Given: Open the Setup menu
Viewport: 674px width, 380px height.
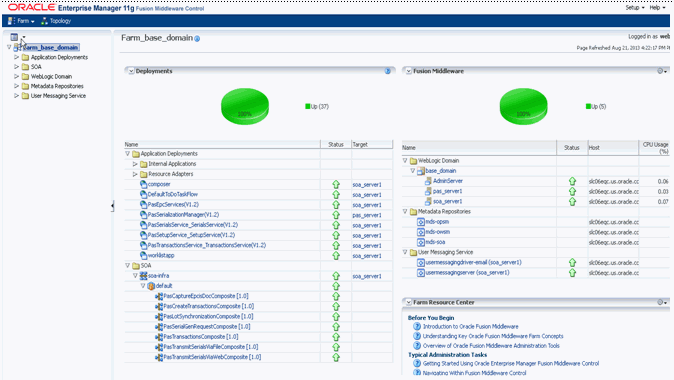Looking at the screenshot, I should (x=635, y=7).
